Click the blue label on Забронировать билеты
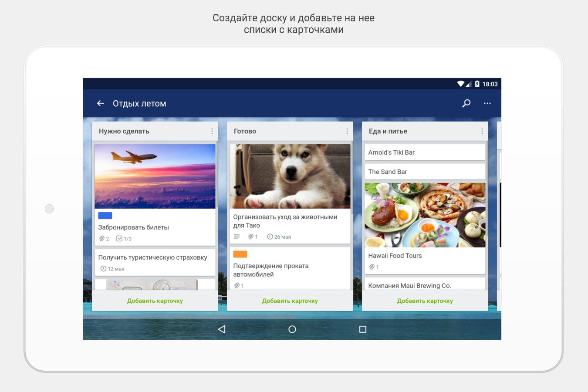Viewport: 588px width, 392px height. pyautogui.click(x=105, y=216)
